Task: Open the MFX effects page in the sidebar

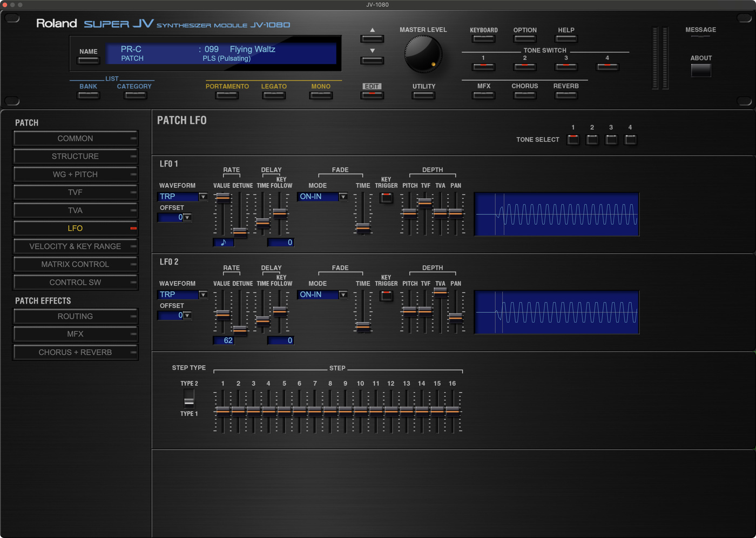Action: point(76,334)
